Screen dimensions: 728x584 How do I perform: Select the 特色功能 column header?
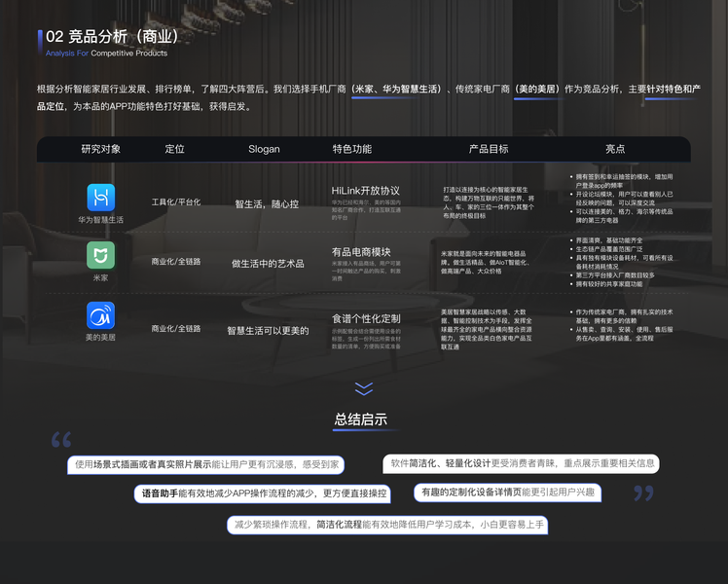(352, 149)
